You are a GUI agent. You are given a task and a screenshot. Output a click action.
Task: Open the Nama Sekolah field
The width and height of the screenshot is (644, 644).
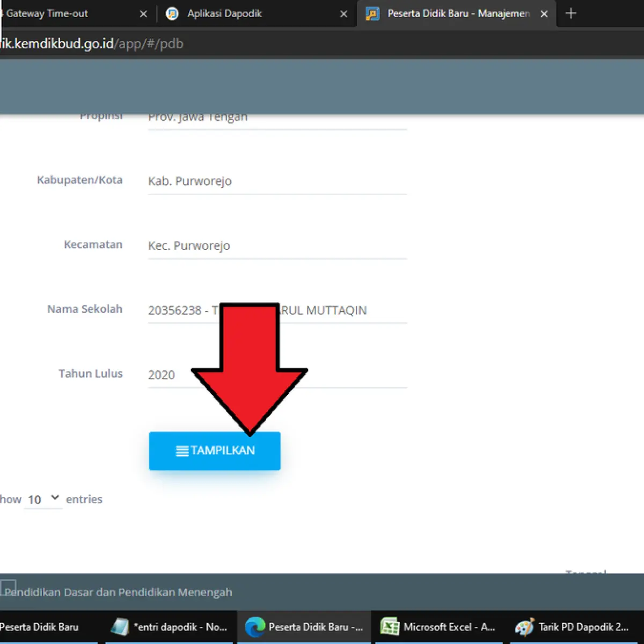[277, 310]
